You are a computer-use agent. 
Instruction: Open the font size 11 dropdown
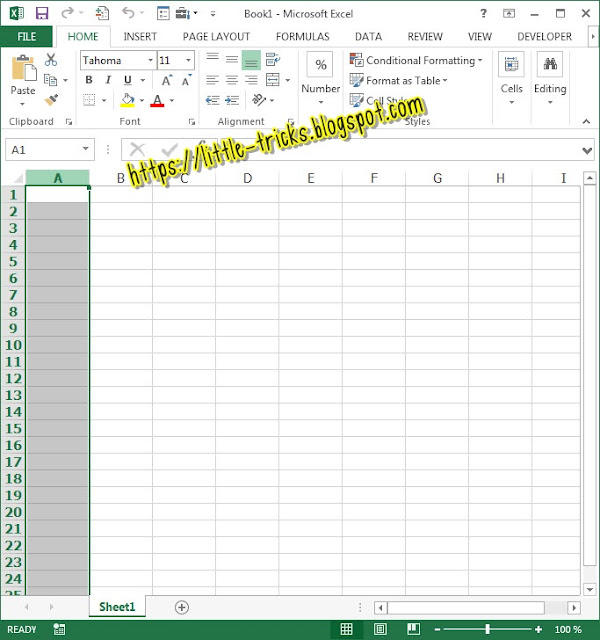tap(188, 60)
